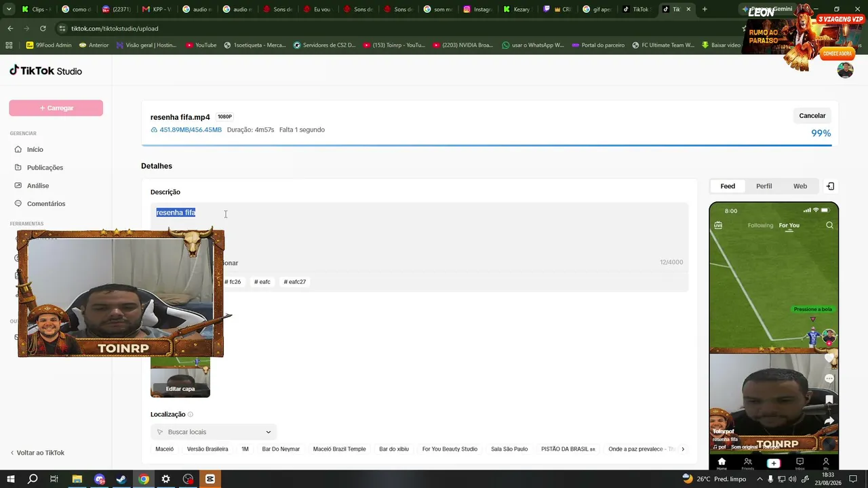Screen dimensions: 868x488
Task: Go back via Voltar ao TikTok
Action: [37, 453]
